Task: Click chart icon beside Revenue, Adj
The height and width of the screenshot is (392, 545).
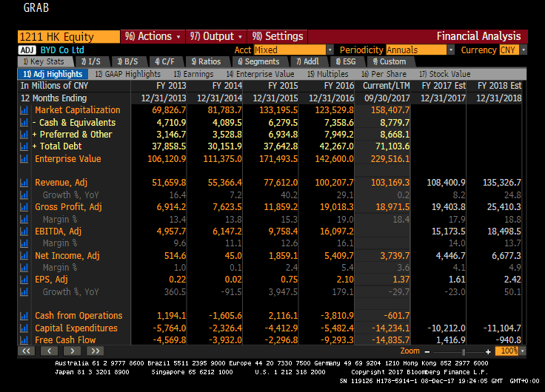Action: [24, 183]
